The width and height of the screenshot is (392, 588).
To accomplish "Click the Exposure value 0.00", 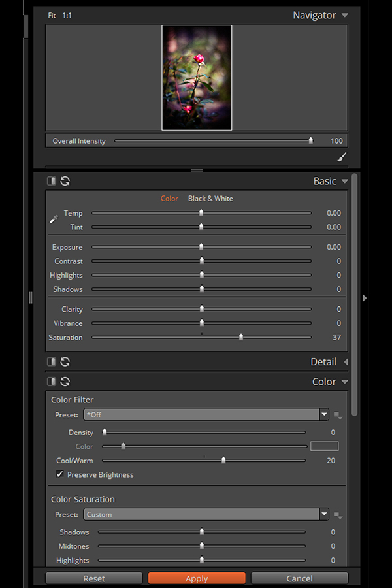I will [334, 247].
